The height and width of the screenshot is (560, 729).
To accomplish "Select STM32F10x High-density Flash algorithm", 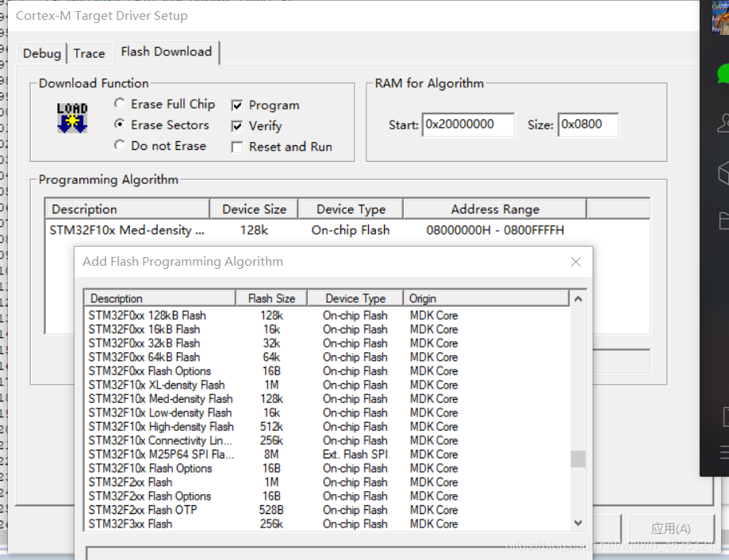I will [161, 427].
